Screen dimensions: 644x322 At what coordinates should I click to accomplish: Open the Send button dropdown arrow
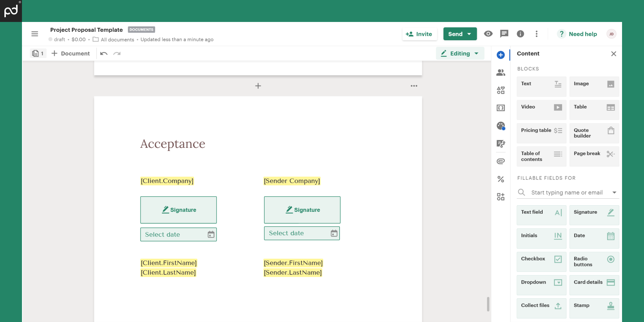point(469,34)
